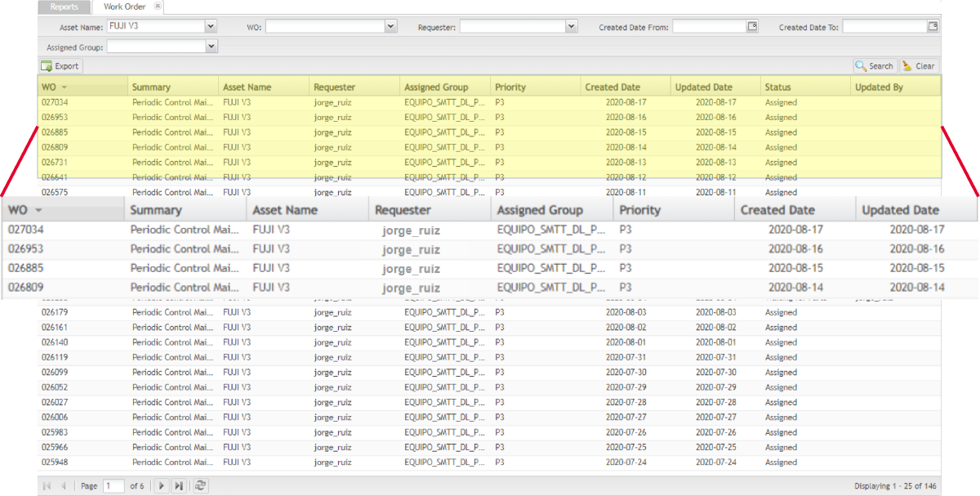This screenshot has height=496, width=980.
Task: Click Updated Date 2020-07-28 in row 026027
Action: coord(715,402)
